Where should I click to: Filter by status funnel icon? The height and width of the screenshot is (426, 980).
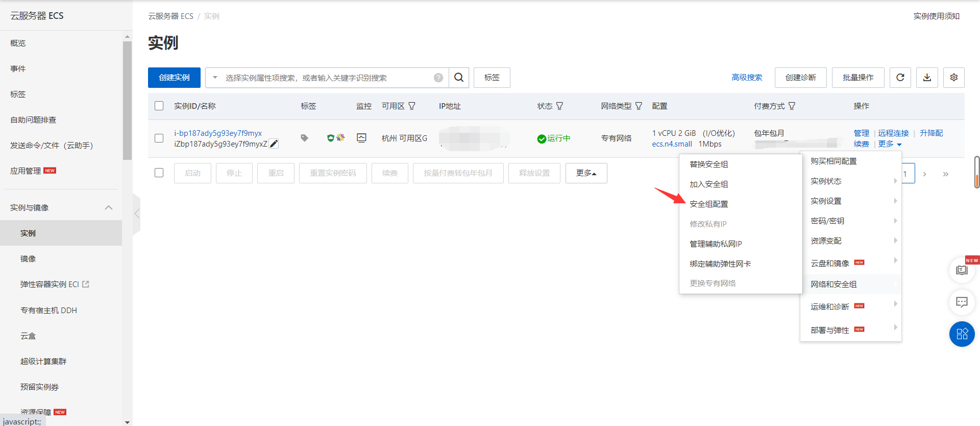click(559, 106)
